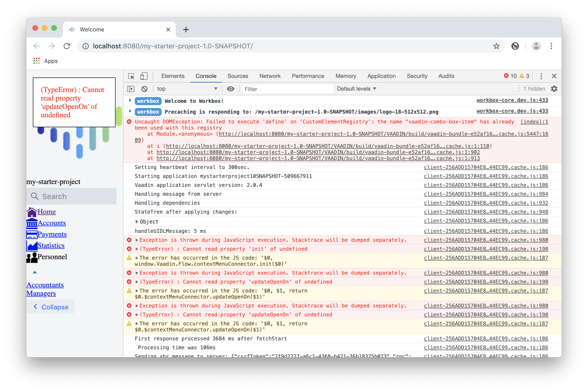The image size is (588, 392).
Task: Switch to the Elements tab
Action: point(173,76)
